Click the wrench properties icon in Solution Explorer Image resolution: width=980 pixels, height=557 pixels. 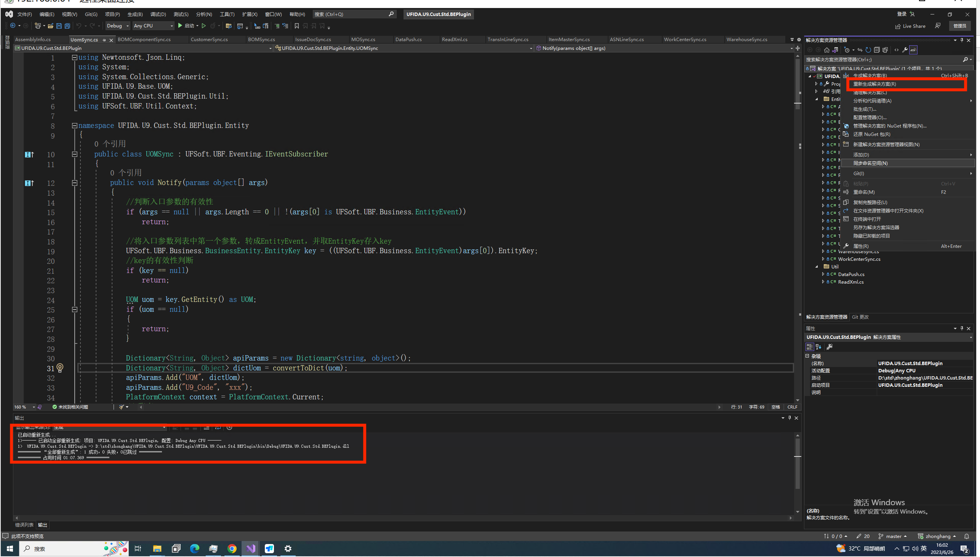point(905,50)
